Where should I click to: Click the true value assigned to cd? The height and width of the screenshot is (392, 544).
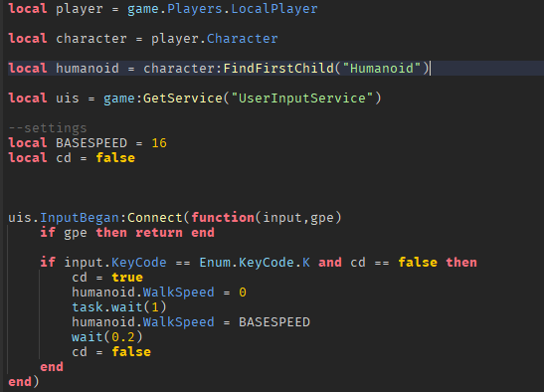[x=127, y=278]
